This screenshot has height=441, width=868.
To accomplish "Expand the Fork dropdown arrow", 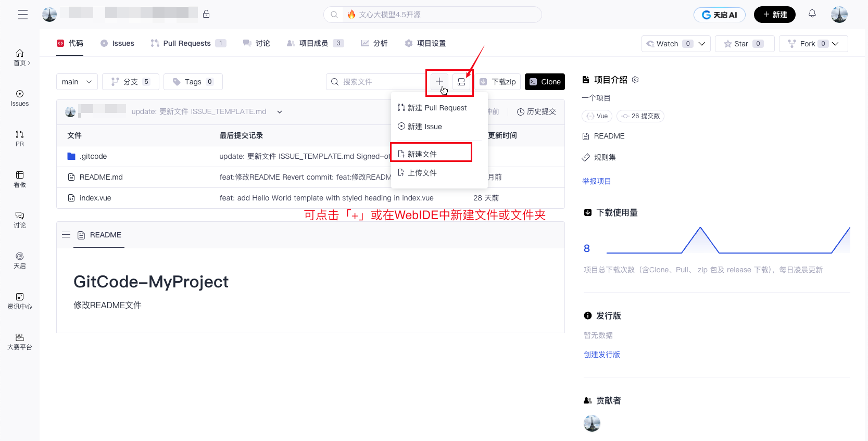I will 836,44.
